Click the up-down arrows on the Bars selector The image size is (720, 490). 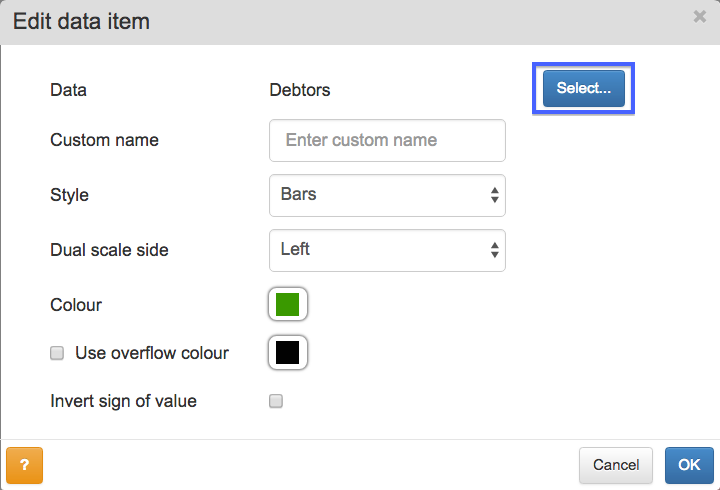(495, 195)
